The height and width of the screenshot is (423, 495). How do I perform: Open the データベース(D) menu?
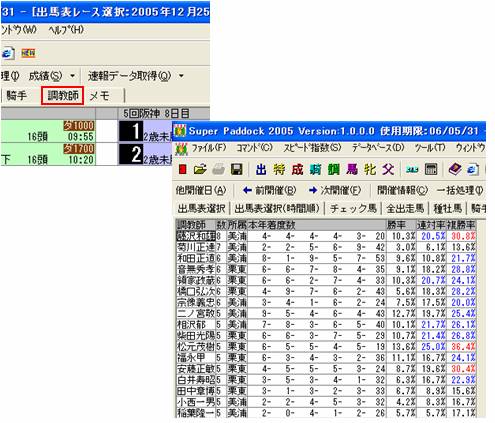378,147
